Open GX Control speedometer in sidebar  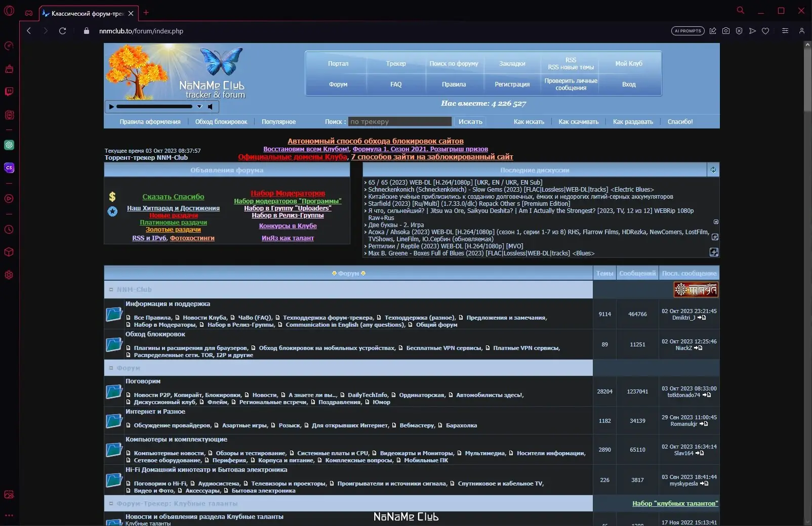tap(9, 46)
